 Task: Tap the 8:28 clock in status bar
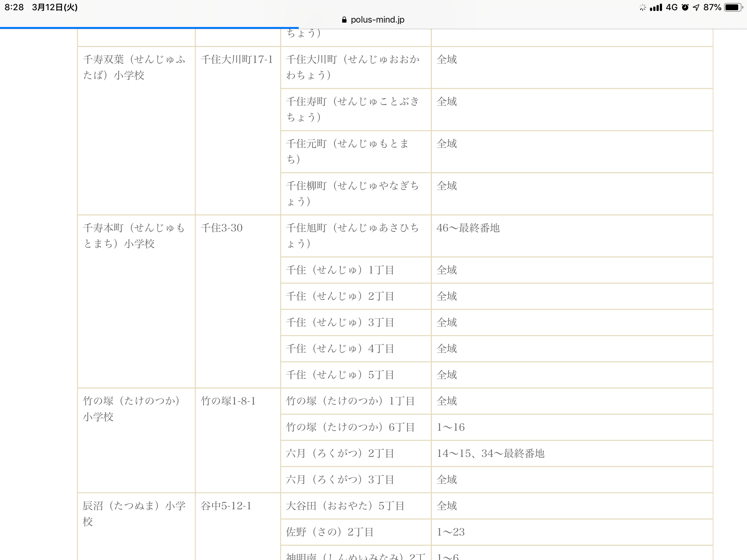click(14, 7)
